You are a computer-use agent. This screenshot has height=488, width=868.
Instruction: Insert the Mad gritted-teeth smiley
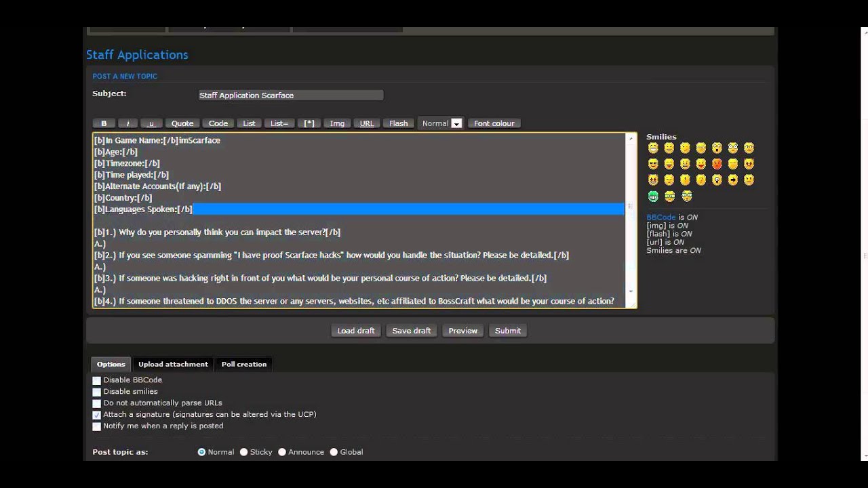pyautogui.click(x=685, y=164)
